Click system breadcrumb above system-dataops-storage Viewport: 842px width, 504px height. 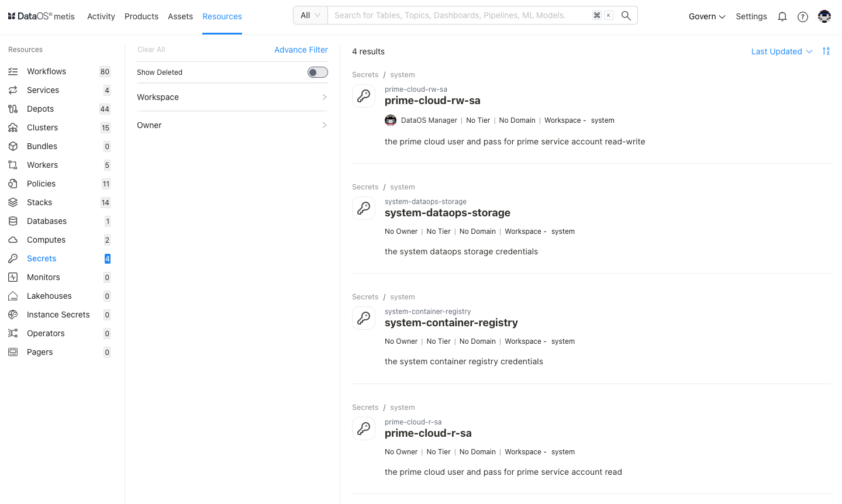click(402, 187)
